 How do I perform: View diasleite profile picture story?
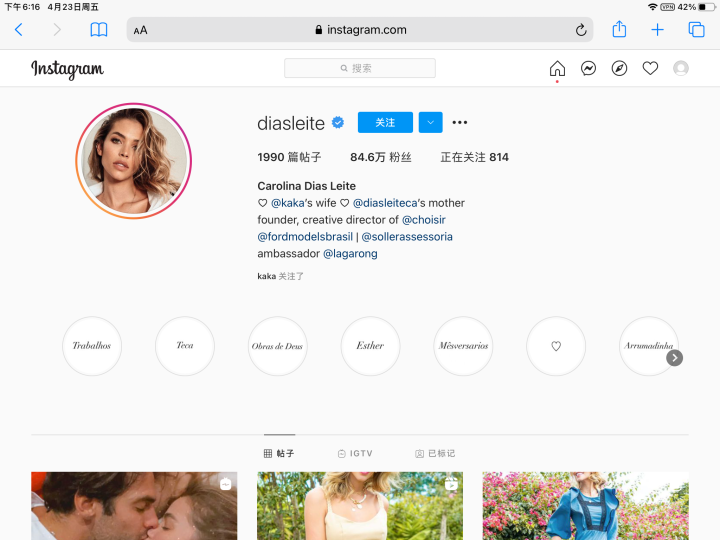pos(133,161)
